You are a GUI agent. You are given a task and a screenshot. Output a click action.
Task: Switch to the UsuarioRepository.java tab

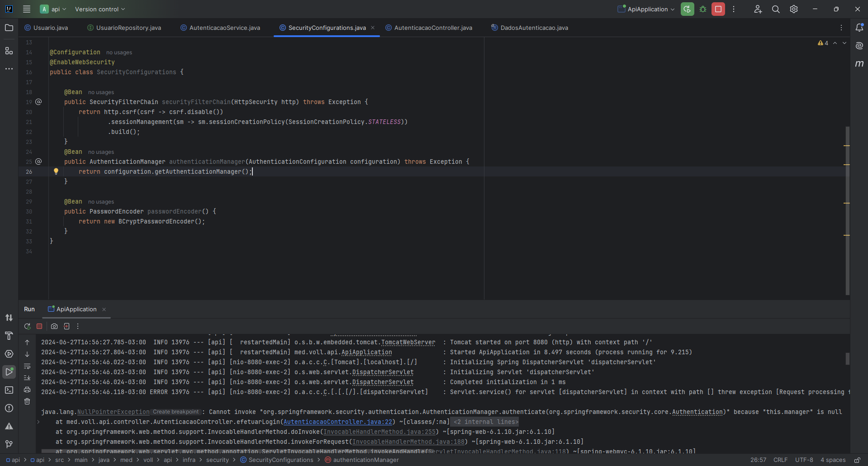(x=124, y=28)
